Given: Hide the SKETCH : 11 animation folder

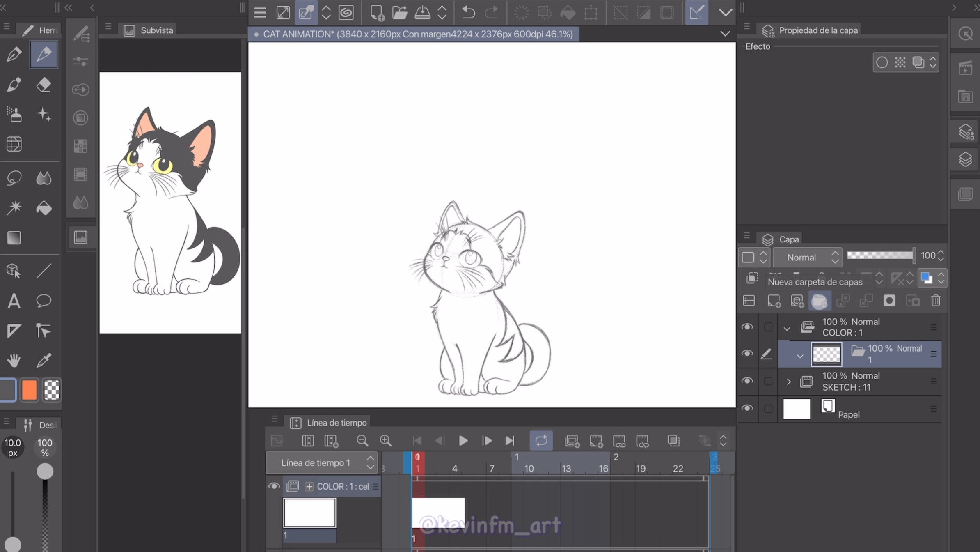Looking at the screenshot, I should pos(747,381).
